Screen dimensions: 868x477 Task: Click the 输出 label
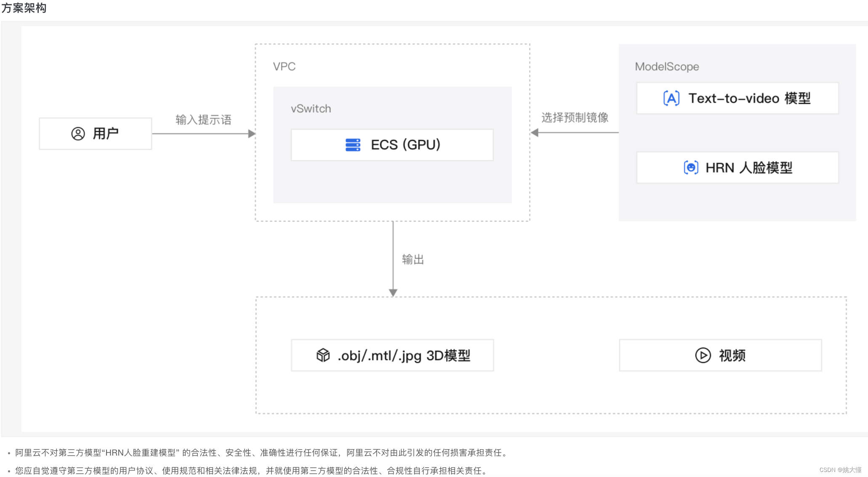413,260
